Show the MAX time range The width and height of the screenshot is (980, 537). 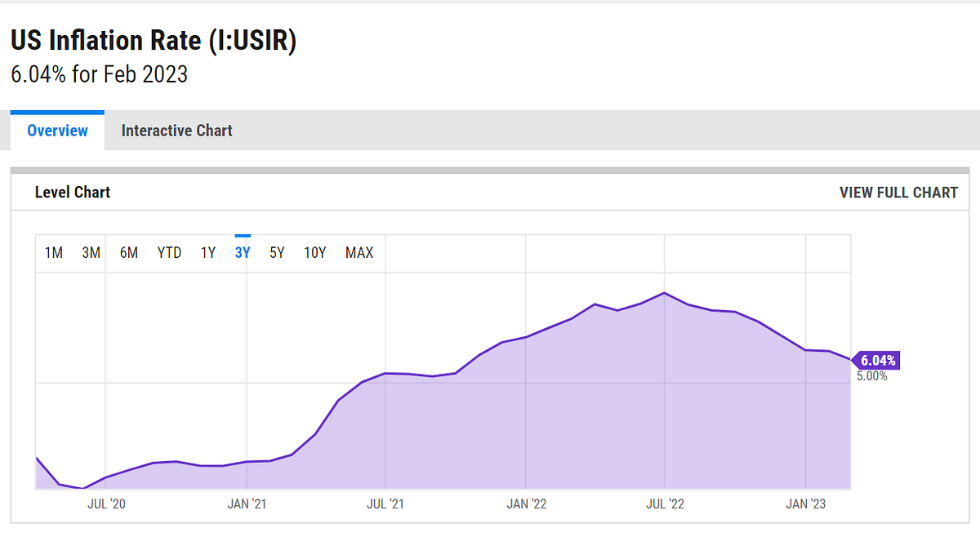(359, 253)
